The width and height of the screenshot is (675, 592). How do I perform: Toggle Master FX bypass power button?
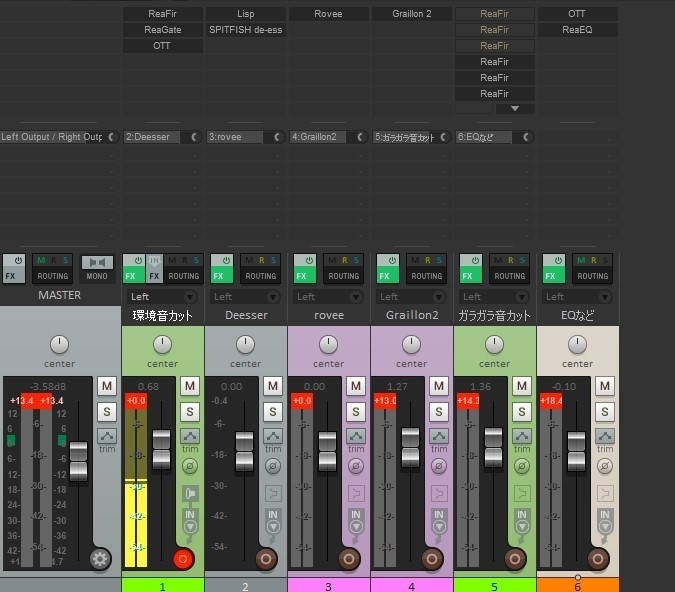click(x=18, y=260)
